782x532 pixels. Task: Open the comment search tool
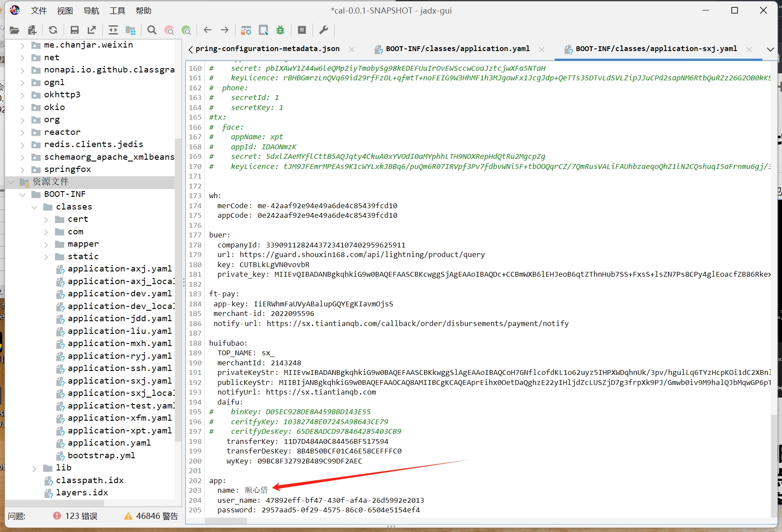click(186, 30)
